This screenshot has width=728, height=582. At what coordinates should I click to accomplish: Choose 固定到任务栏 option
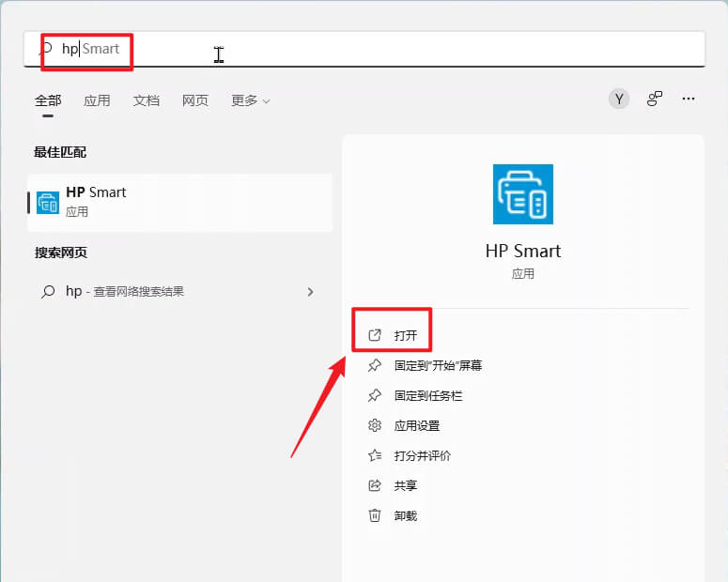pos(428,395)
